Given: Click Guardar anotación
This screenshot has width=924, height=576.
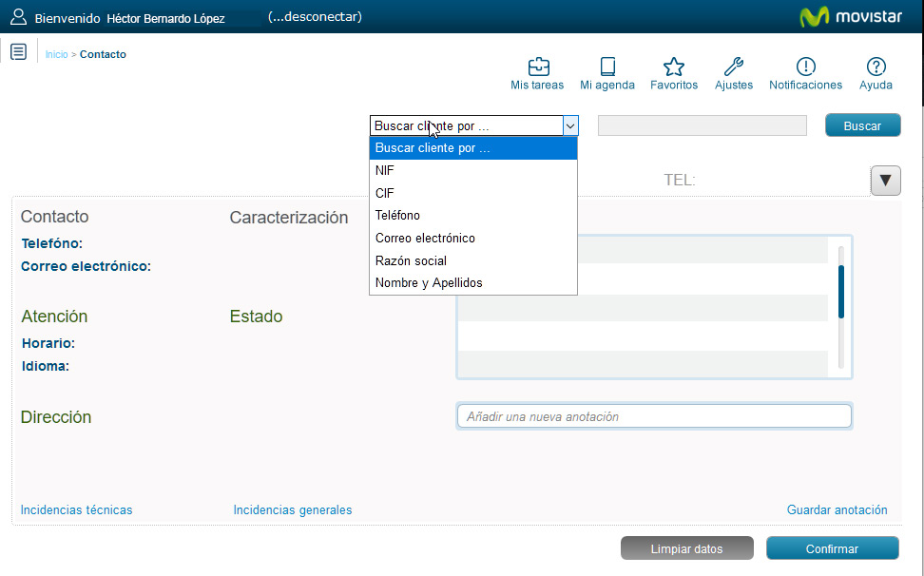Looking at the screenshot, I should coord(837,509).
